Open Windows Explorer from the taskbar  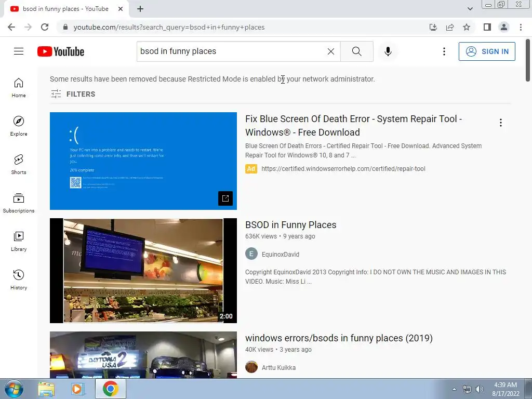46,389
